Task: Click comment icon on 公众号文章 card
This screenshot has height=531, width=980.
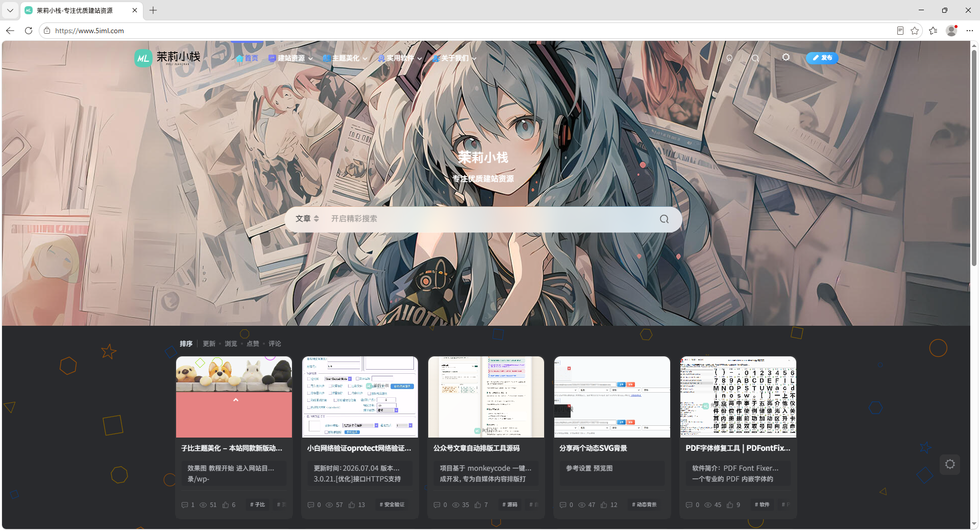Action: click(x=437, y=505)
